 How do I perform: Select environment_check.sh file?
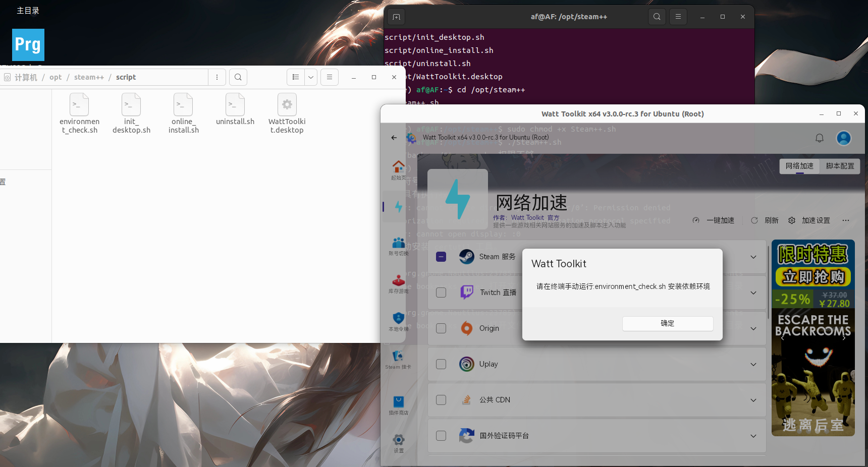point(80,114)
